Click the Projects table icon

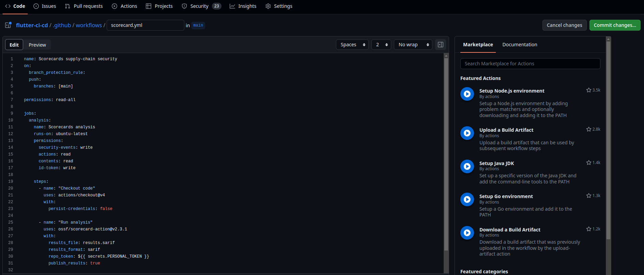149,6
